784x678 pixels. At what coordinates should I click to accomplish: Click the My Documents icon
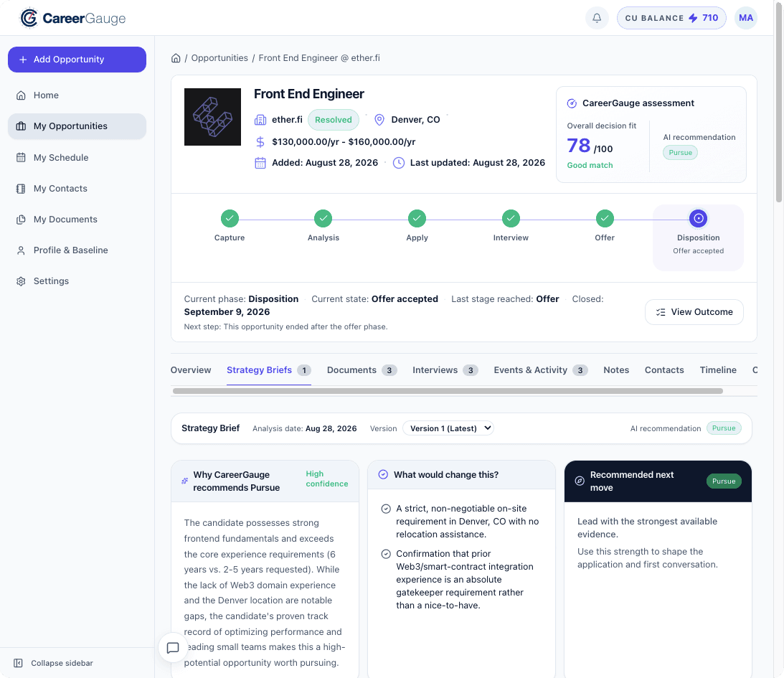(21, 220)
